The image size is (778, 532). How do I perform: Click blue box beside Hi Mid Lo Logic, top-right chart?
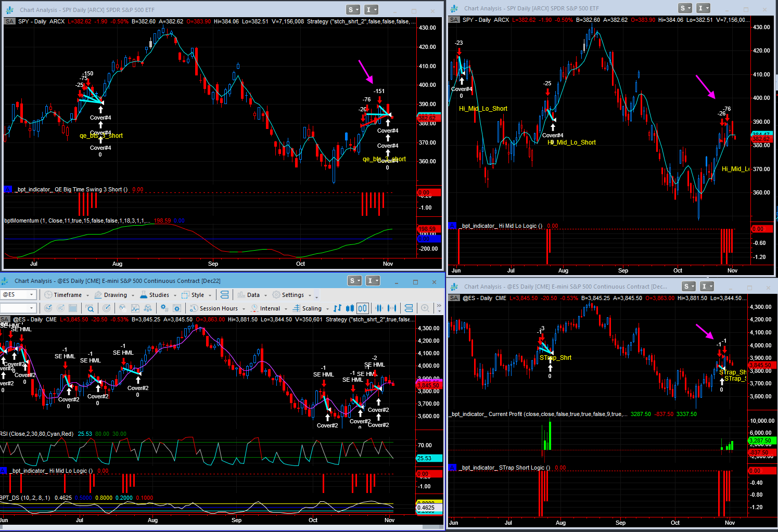click(x=452, y=226)
